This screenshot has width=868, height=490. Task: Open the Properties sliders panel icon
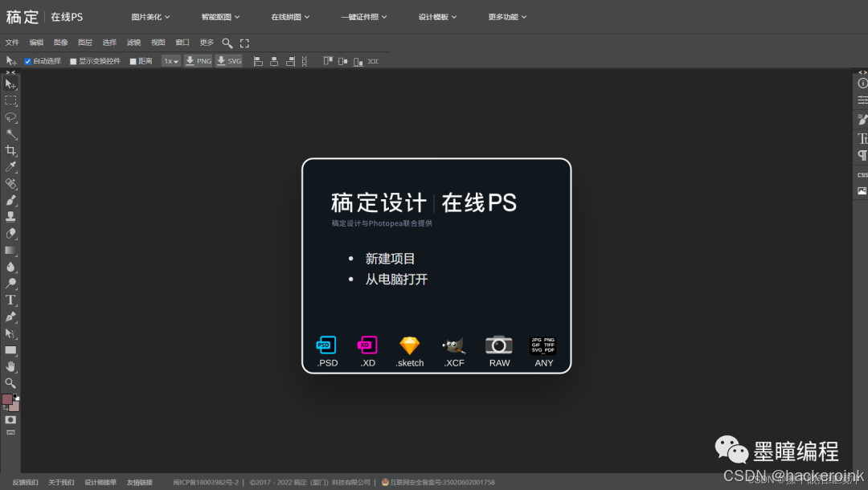pos(862,100)
